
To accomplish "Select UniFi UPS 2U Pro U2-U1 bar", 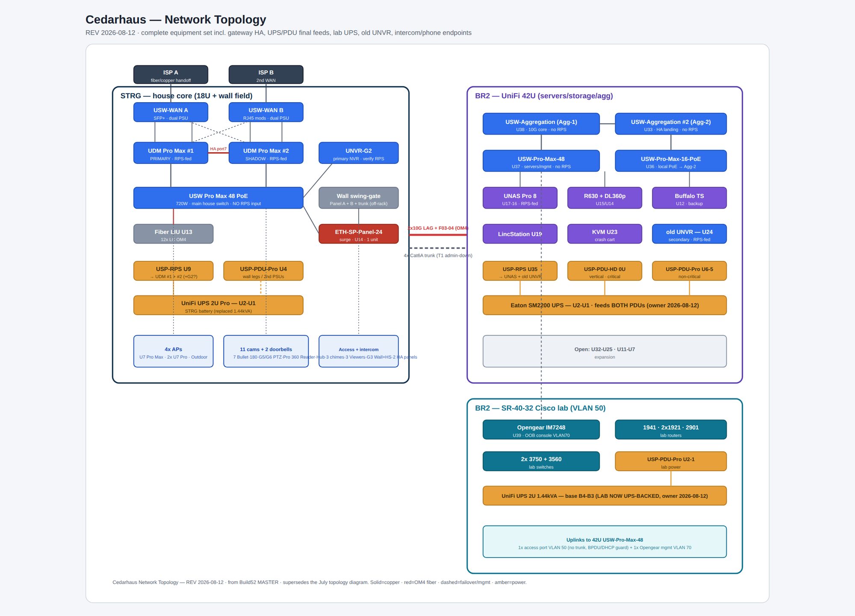I will pyautogui.click(x=218, y=305).
